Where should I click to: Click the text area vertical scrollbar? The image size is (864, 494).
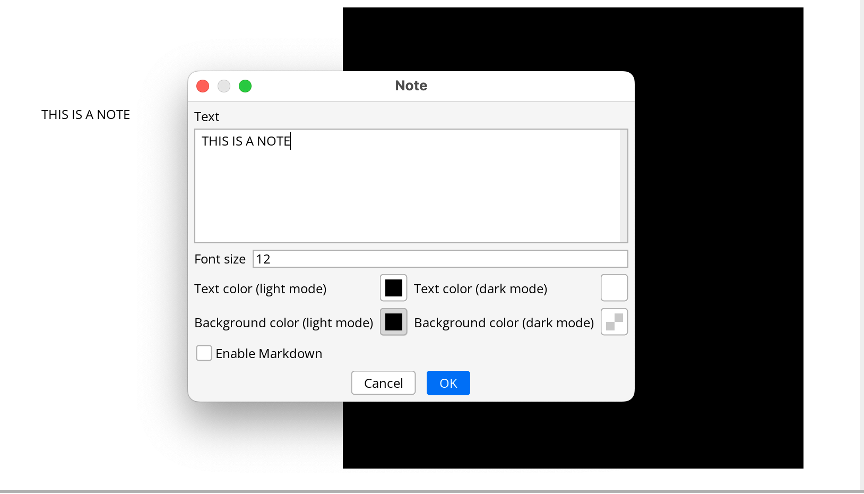click(624, 186)
